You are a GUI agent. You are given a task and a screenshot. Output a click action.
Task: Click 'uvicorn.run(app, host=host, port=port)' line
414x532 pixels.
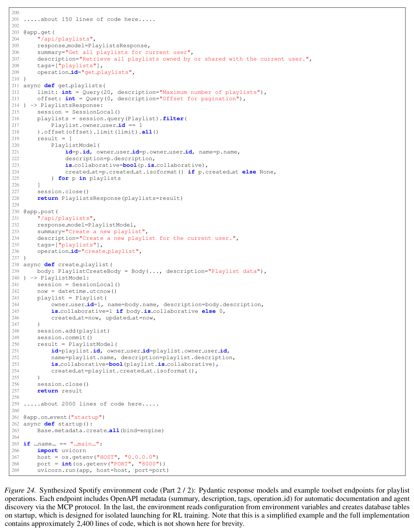pos(103,470)
